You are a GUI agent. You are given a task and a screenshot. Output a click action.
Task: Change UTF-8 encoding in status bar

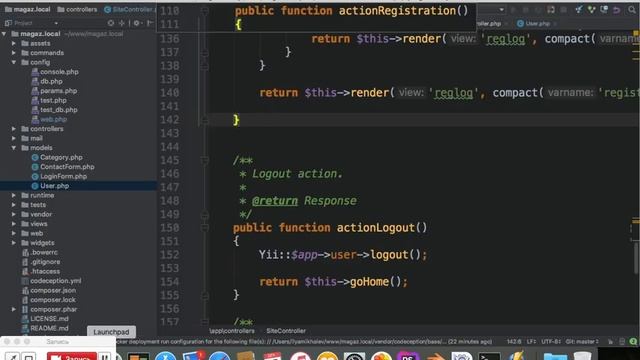point(551,342)
